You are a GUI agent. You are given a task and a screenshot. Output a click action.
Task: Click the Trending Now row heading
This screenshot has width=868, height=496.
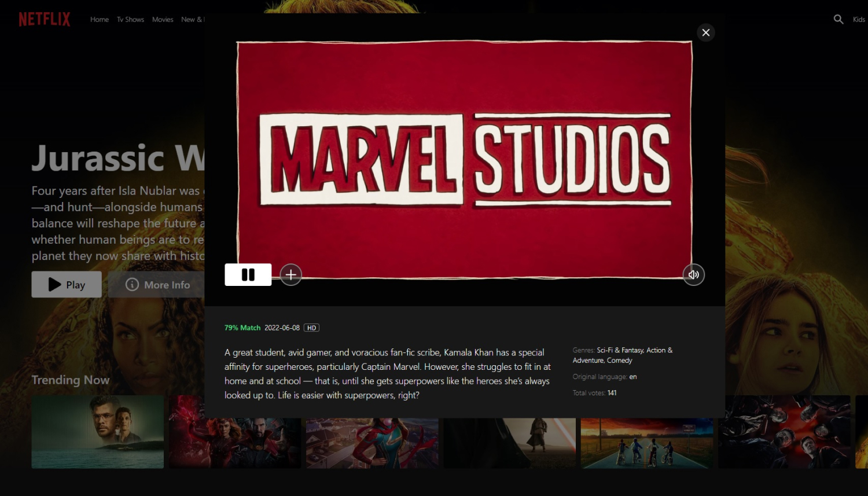[x=71, y=380]
